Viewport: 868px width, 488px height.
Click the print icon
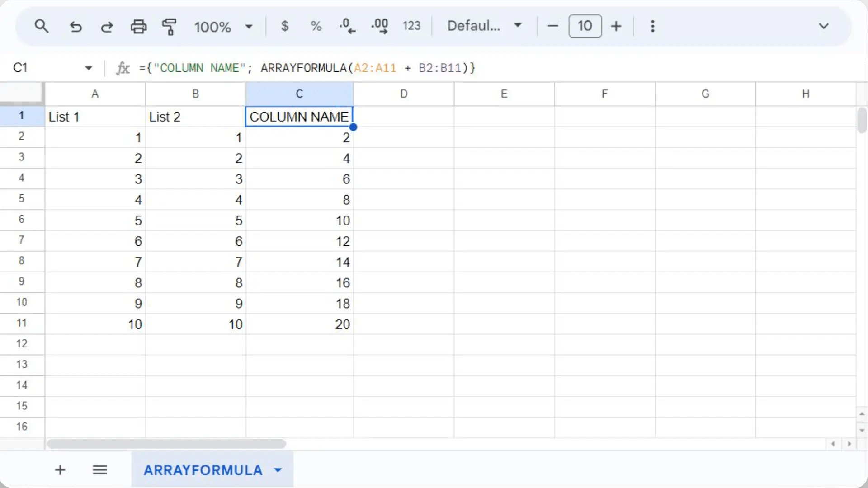coord(138,27)
